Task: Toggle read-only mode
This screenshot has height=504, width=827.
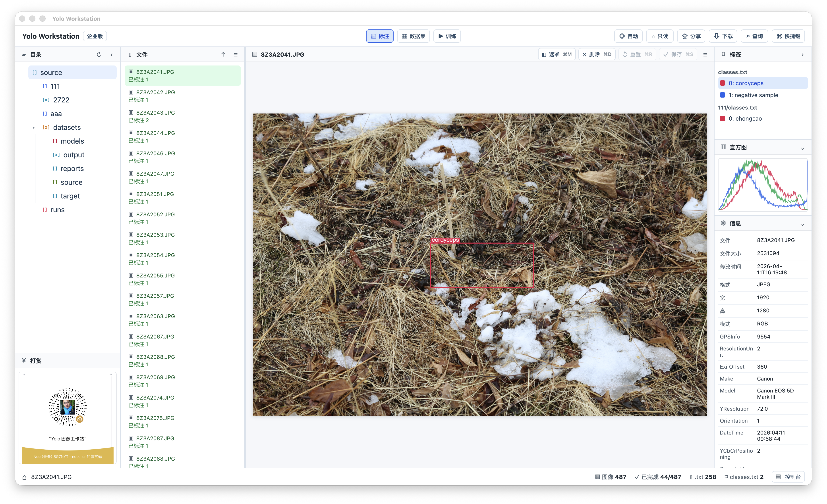Action: pos(659,36)
